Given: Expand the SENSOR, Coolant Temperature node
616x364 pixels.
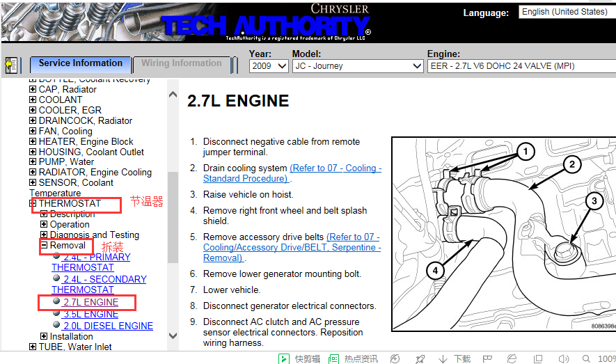Looking at the screenshot, I should [x=33, y=182].
